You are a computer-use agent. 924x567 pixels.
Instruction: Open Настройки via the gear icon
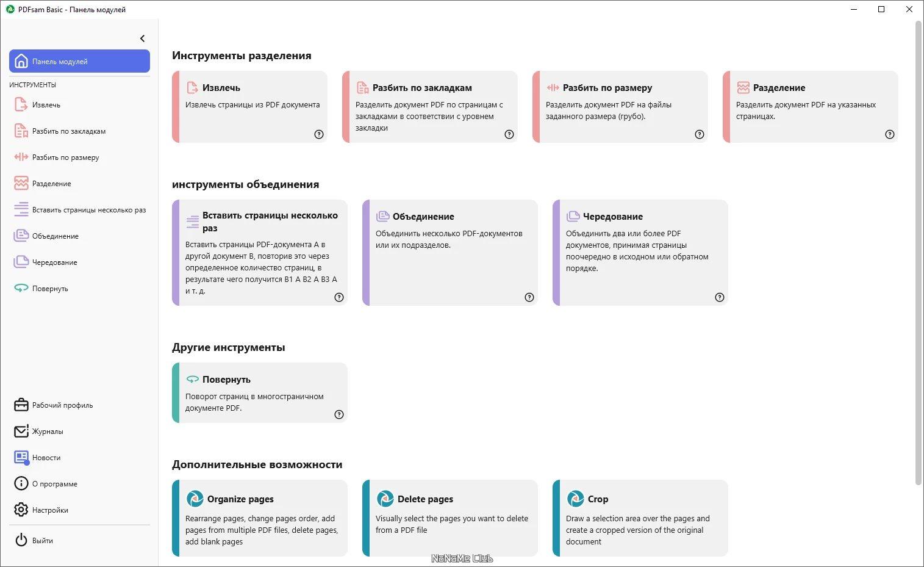(21, 510)
